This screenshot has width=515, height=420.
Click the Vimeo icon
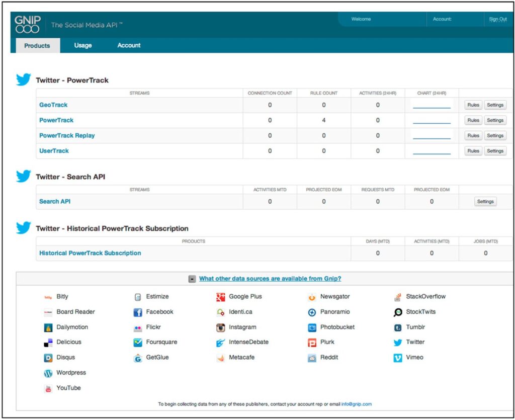pyautogui.click(x=398, y=358)
